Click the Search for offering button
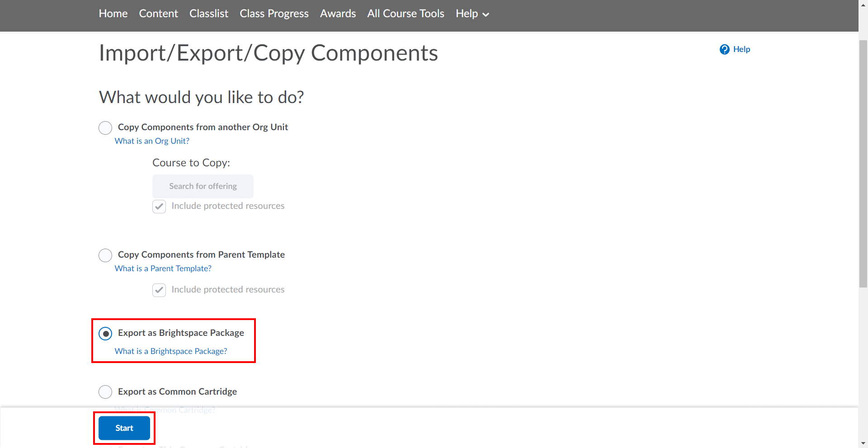This screenshot has width=868, height=448. 203,186
